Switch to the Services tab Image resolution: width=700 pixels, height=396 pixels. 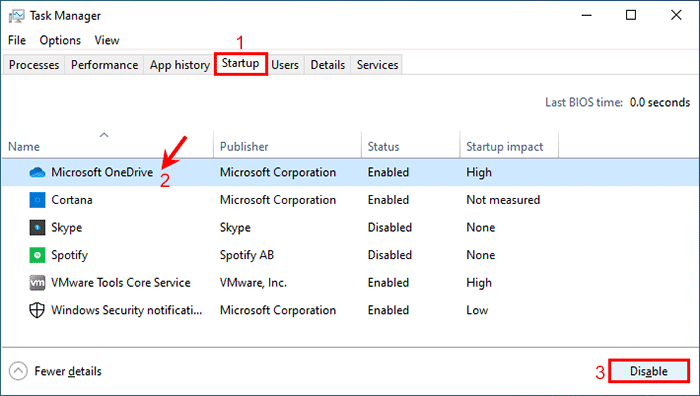click(377, 65)
